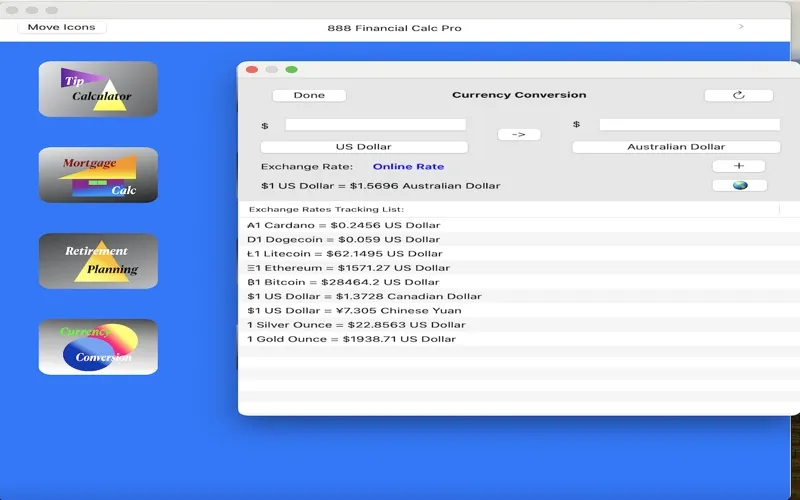The height and width of the screenshot is (500, 800).
Task: Click the Move Icons button
Action: click(x=62, y=27)
